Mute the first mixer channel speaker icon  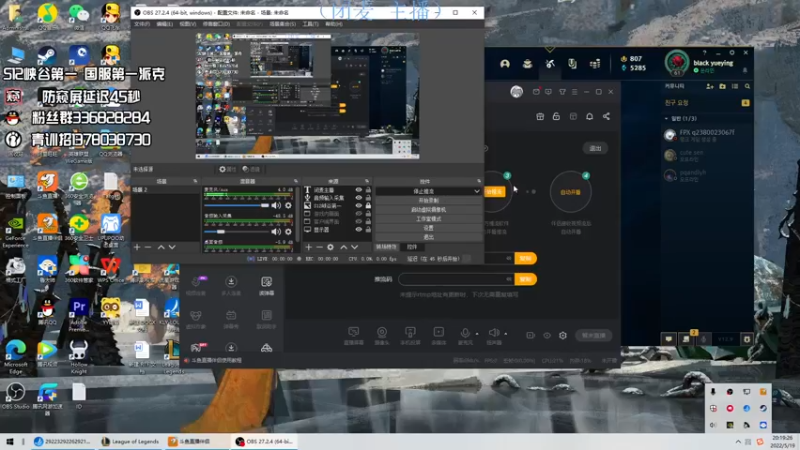point(276,205)
